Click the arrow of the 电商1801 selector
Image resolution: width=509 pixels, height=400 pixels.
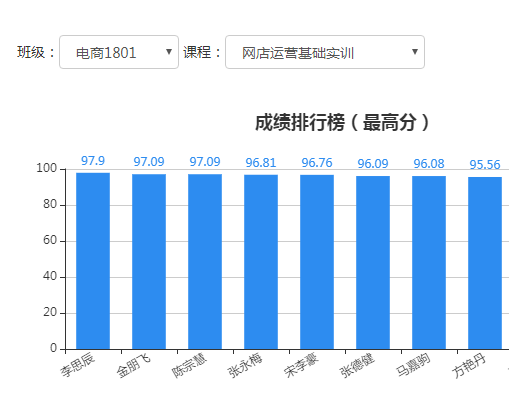pyautogui.click(x=169, y=52)
